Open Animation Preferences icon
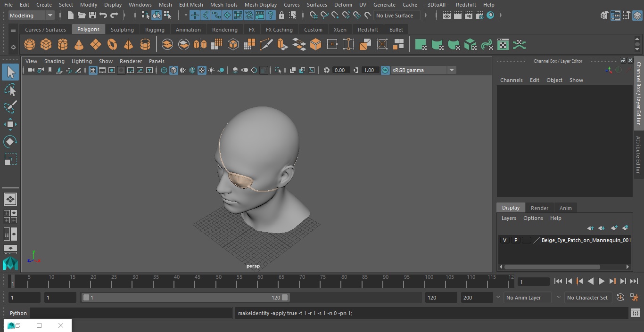644x332 pixels. (634, 298)
